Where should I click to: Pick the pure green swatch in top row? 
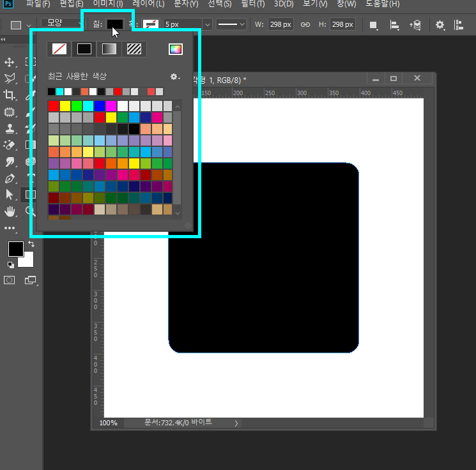click(77, 106)
